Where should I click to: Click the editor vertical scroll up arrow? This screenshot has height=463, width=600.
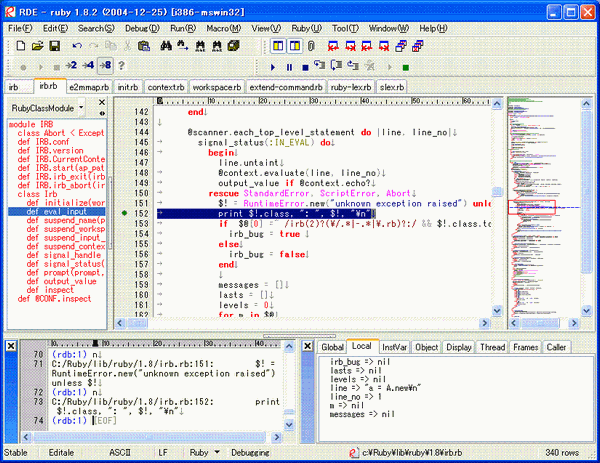497,104
